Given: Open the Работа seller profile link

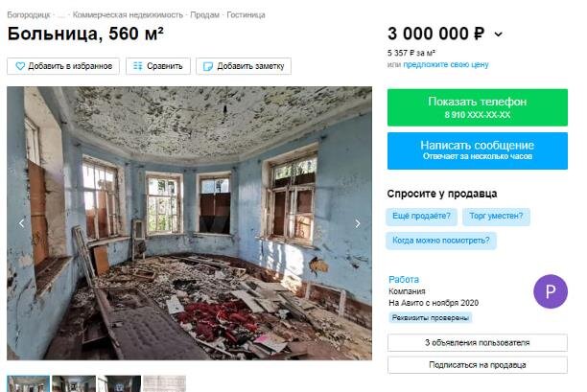Looking at the screenshot, I should click(x=404, y=280).
